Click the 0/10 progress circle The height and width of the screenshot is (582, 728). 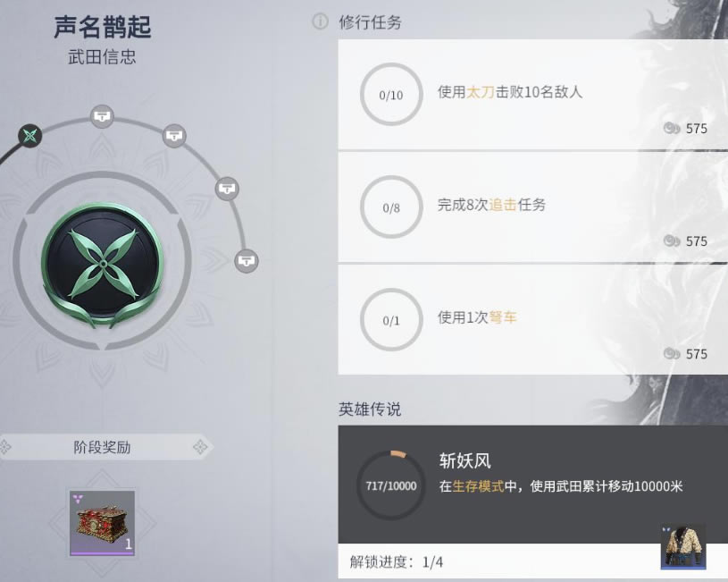click(391, 95)
